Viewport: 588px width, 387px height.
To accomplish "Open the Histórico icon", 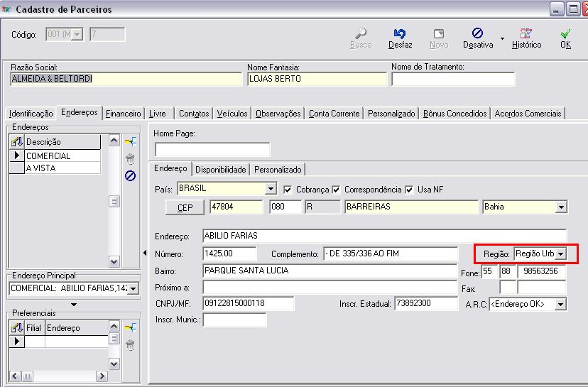I will click(526, 33).
